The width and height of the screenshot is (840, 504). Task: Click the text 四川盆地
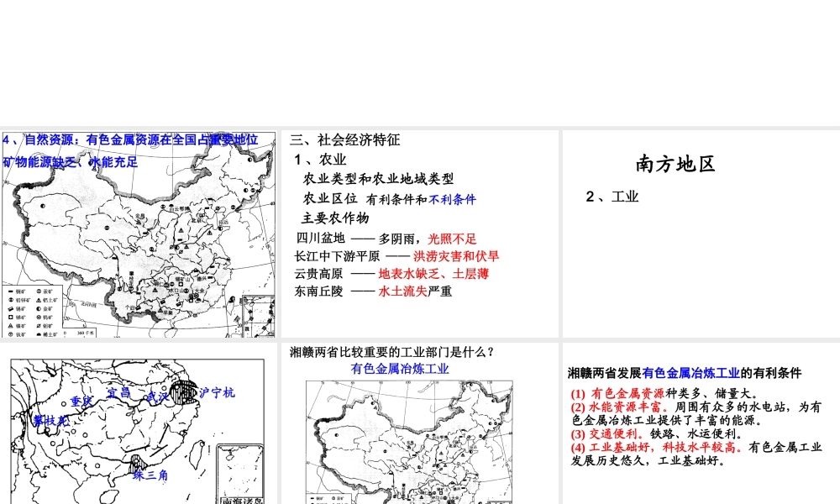320,239
